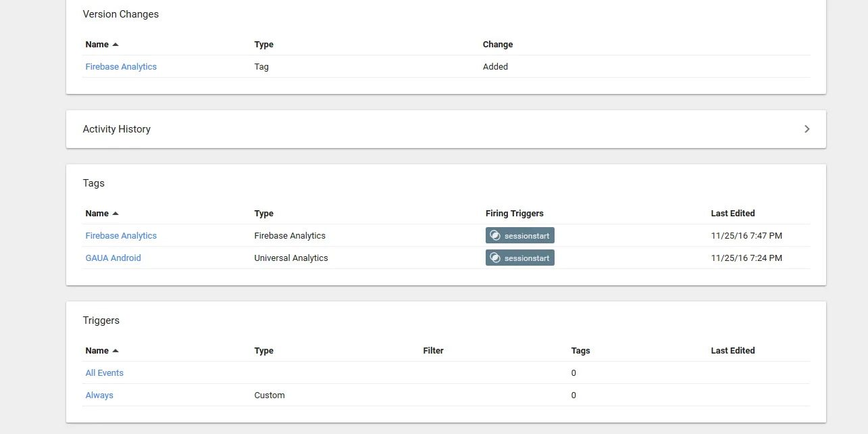Open the All Events trigger
This screenshot has width=868, height=434.
(104, 373)
